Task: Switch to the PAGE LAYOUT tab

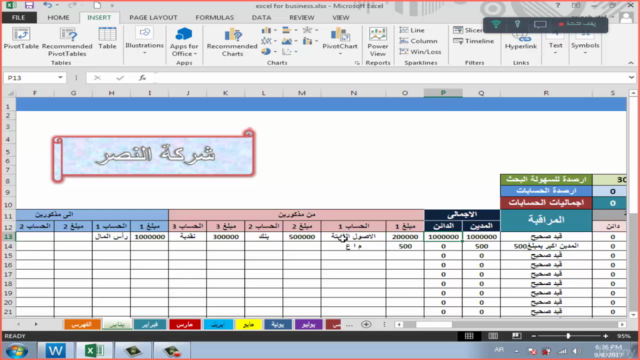Action: pyautogui.click(x=153, y=18)
